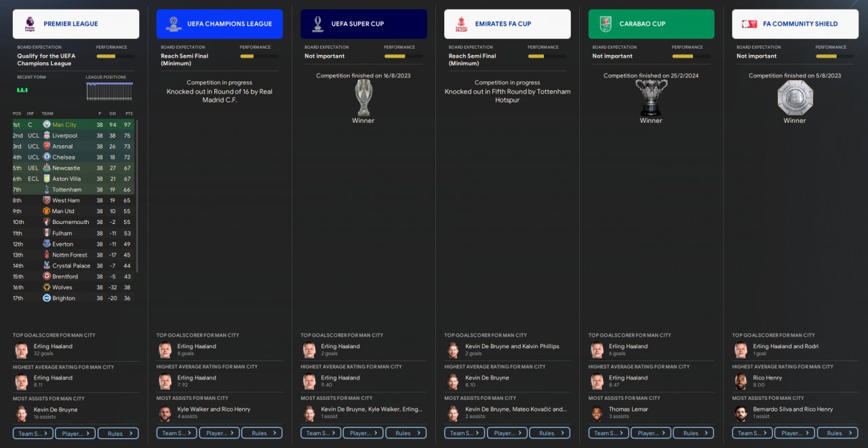This screenshot has height=448, width=868.
Task: Click the UEFA Super Cup trophy image
Action: point(363,98)
